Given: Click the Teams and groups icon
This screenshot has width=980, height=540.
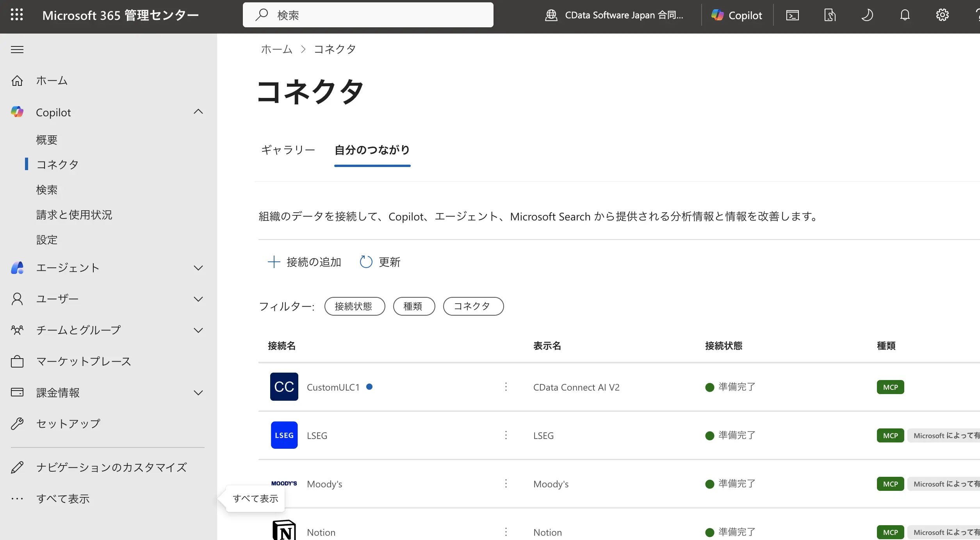Looking at the screenshot, I should (17, 330).
